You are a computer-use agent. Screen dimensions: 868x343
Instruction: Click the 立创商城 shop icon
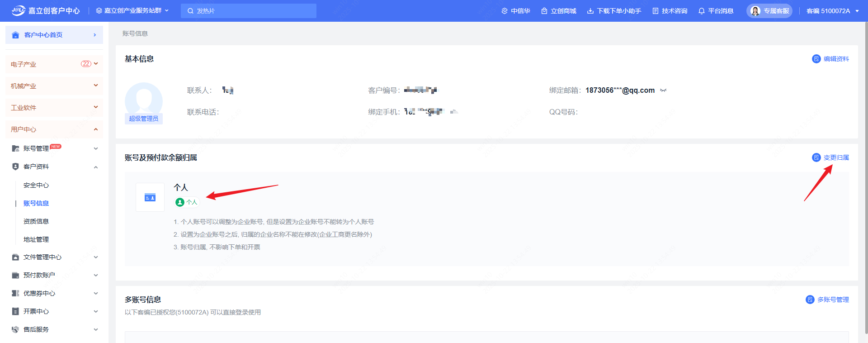click(544, 11)
